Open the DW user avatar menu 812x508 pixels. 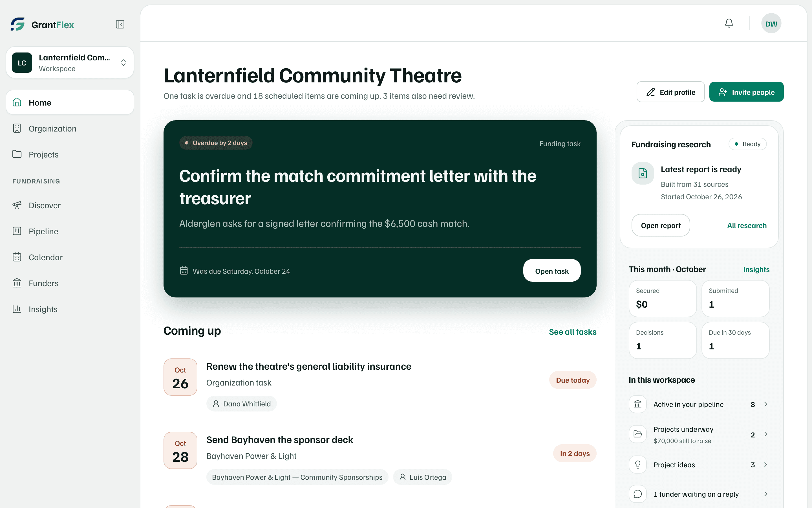[x=771, y=23]
